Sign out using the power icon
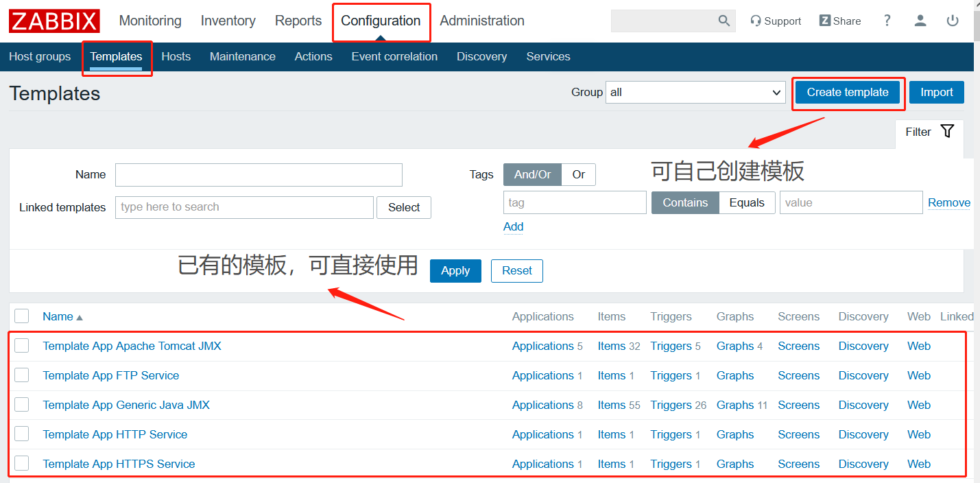980x483 pixels. click(953, 21)
